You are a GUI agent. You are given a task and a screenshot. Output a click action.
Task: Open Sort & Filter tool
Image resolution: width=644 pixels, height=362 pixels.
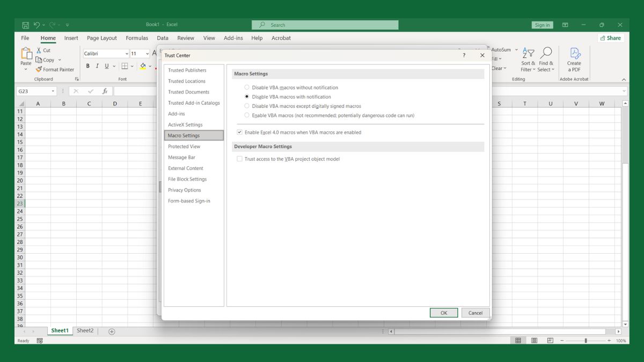coord(528,59)
